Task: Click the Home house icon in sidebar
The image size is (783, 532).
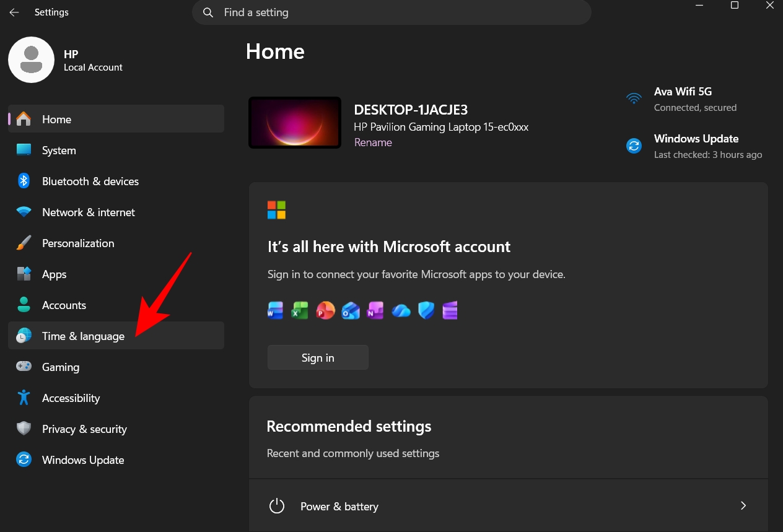Action: pyautogui.click(x=24, y=119)
